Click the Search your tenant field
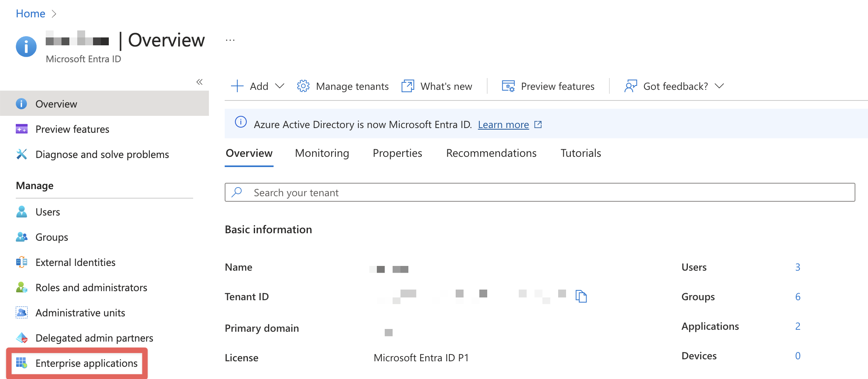Image resolution: width=868 pixels, height=379 pixels. (540, 192)
